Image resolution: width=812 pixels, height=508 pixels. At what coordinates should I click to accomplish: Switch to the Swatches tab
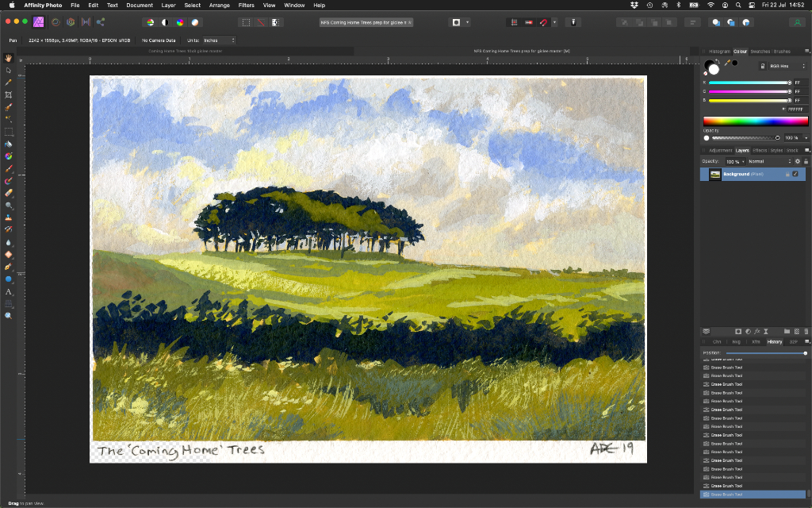760,51
